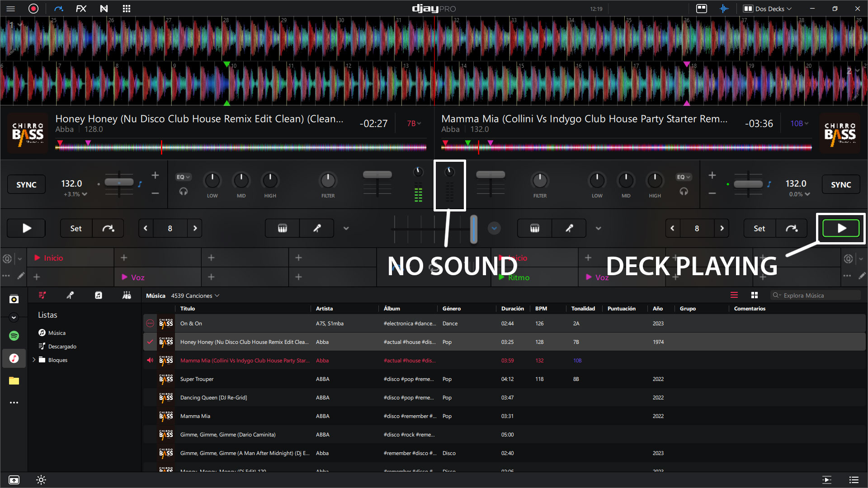868x488 pixels.
Task: Expand left deck 7B key dropdown
Action: (414, 123)
